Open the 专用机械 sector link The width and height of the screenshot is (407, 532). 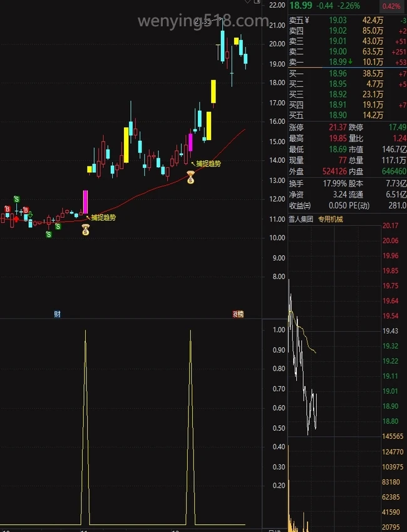point(331,219)
